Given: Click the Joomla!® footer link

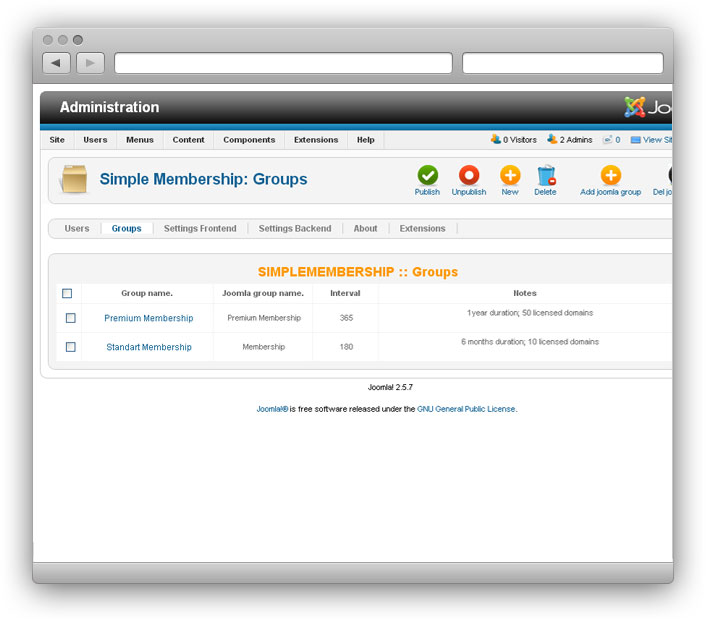Looking at the screenshot, I should tap(272, 409).
